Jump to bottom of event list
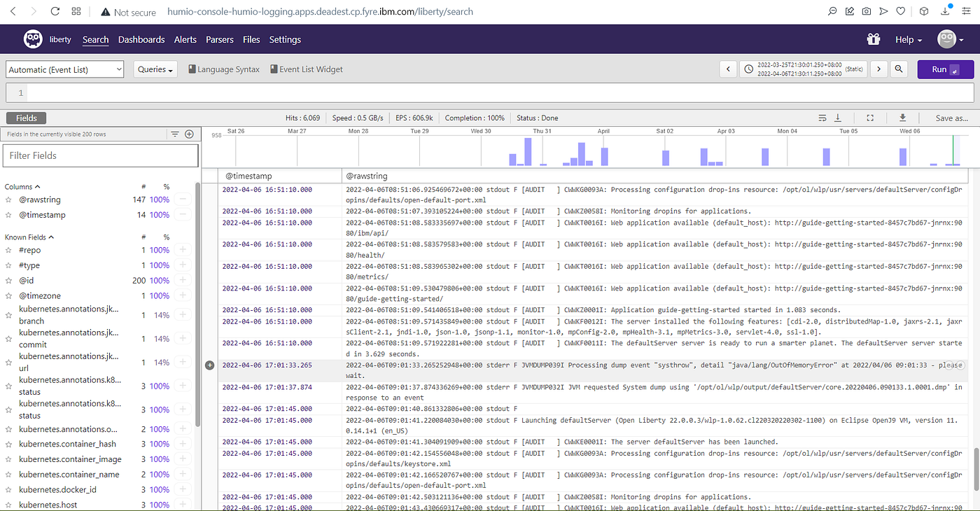The width and height of the screenshot is (980, 511). [838, 118]
